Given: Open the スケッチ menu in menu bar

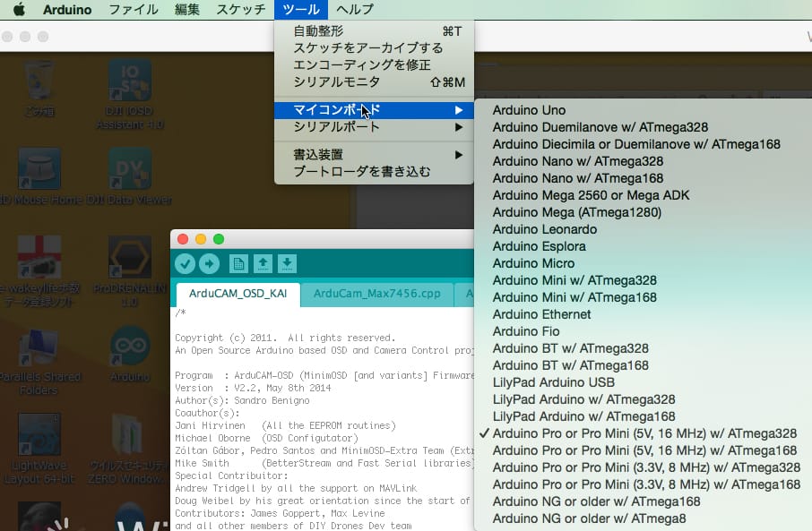Looking at the screenshot, I should (241, 10).
